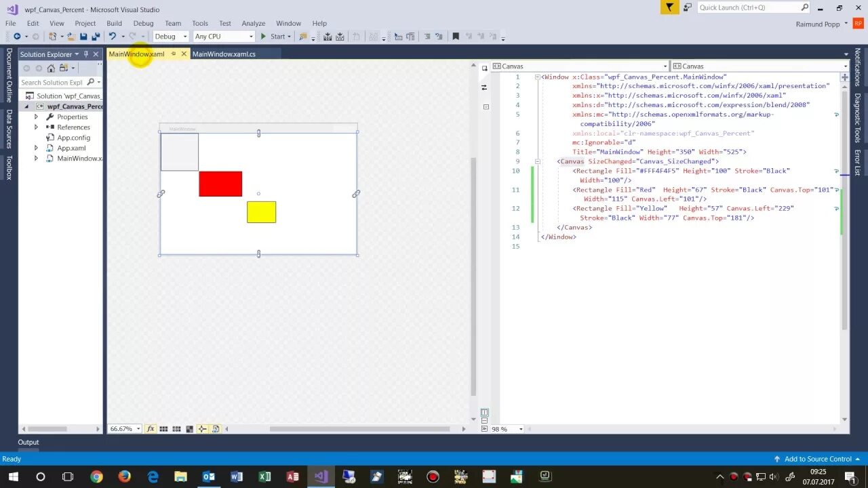Open the Debug menu
This screenshot has height=488, width=868.
click(143, 23)
